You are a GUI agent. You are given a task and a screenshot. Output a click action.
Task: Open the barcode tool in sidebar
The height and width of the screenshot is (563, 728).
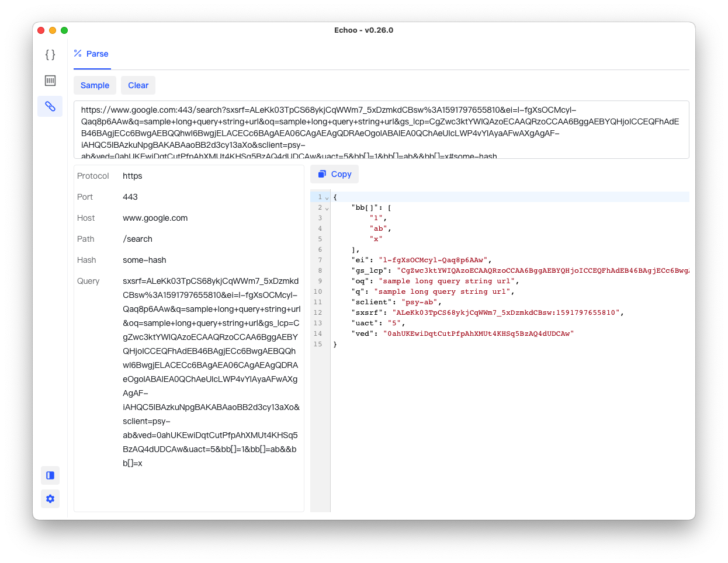pos(50,81)
